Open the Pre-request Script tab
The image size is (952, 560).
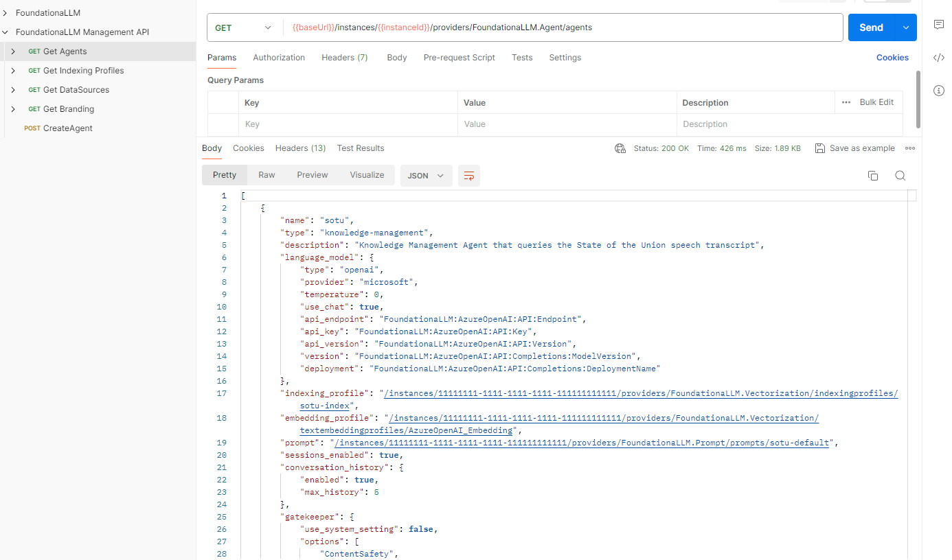click(460, 58)
